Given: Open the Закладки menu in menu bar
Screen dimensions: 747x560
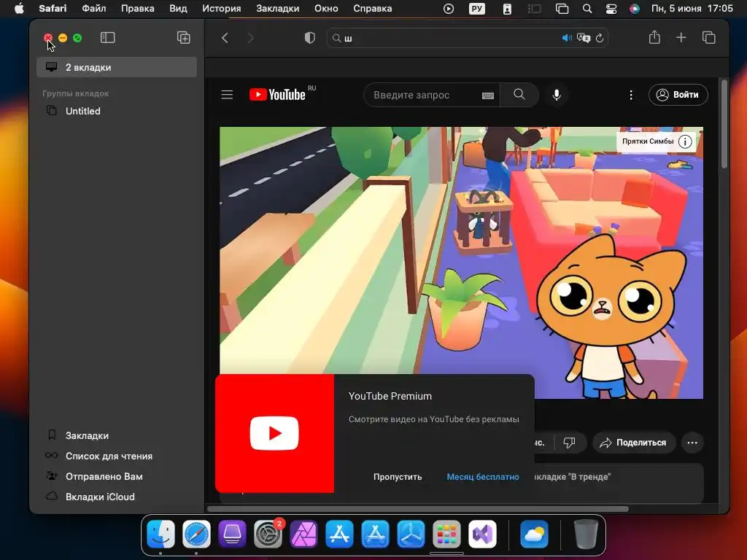Looking at the screenshot, I should point(278,9).
